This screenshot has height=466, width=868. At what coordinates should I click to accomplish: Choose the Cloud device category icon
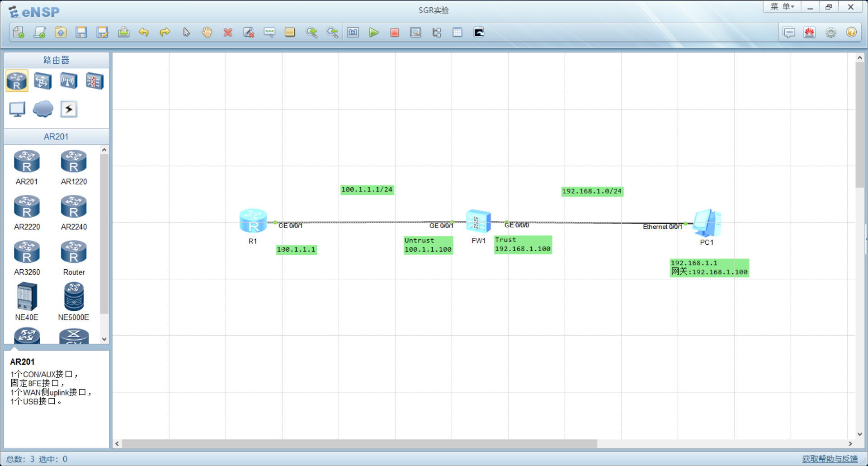coord(43,109)
